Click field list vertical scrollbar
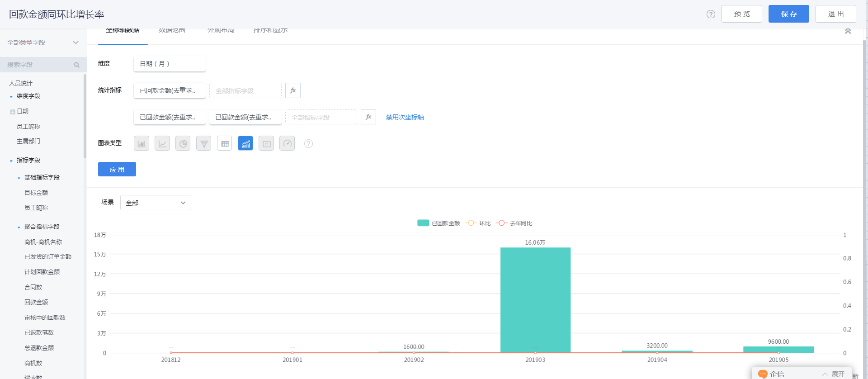Screen dimensions: 868x379 click(85, 117)
